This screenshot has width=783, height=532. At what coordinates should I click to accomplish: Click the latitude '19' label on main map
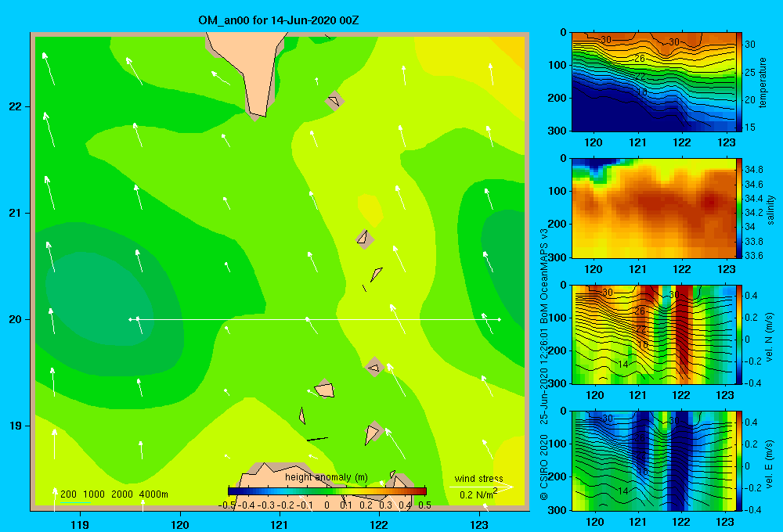click(x=15, y=426)
